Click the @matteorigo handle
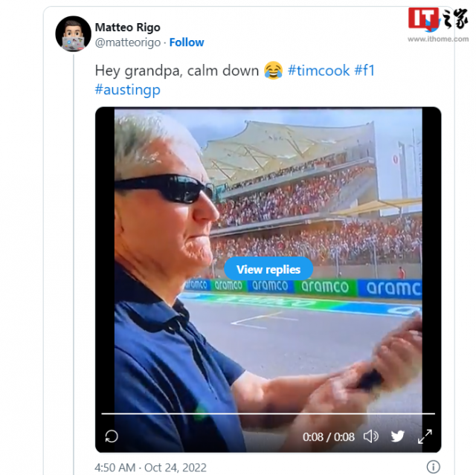Screen dimensions: 476x475 tap(128, 42)
